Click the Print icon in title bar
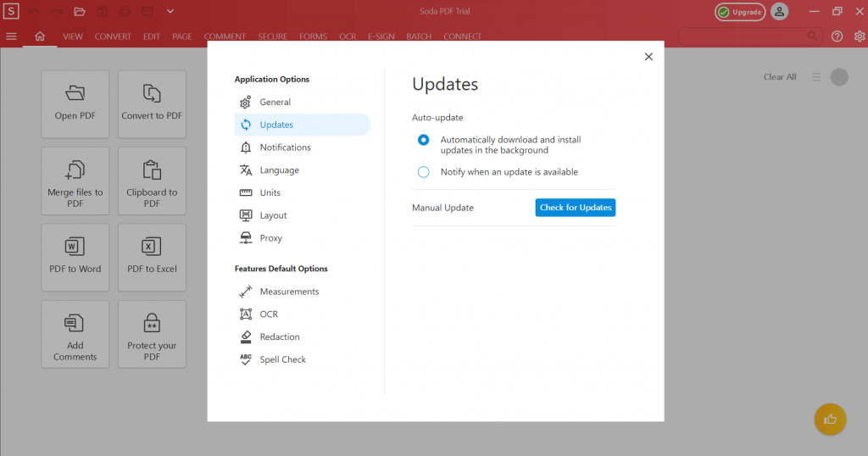This screenshot has width=868, height=456. [x=125, y=11]
